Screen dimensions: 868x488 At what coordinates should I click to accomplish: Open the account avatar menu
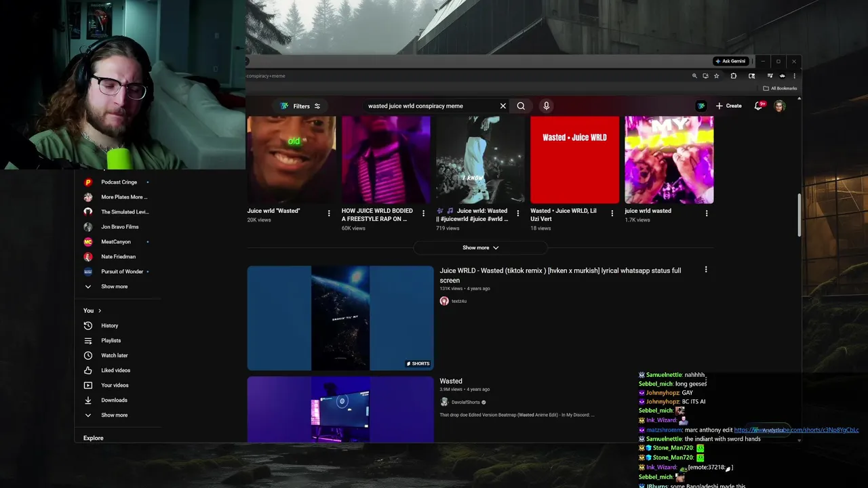tap(780, 106)
